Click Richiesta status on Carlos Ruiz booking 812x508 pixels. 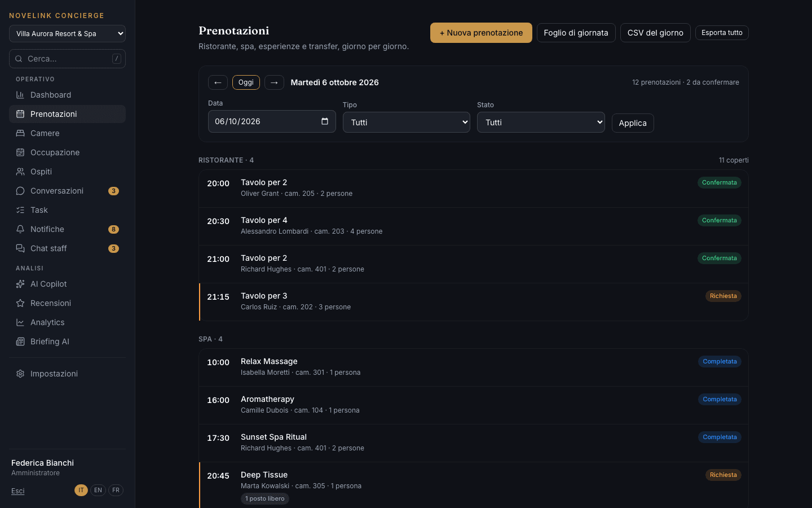tap(723, 296)
